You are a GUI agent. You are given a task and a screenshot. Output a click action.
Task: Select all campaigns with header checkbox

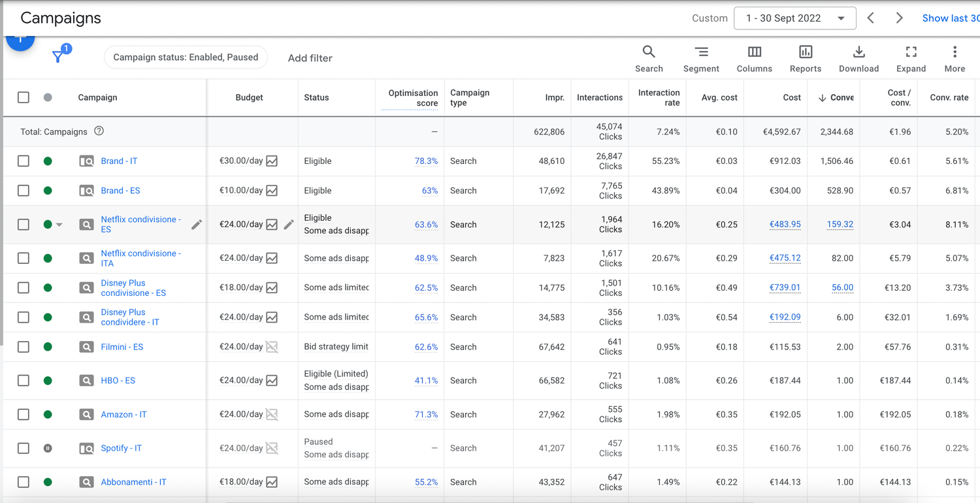coord(24,97)
